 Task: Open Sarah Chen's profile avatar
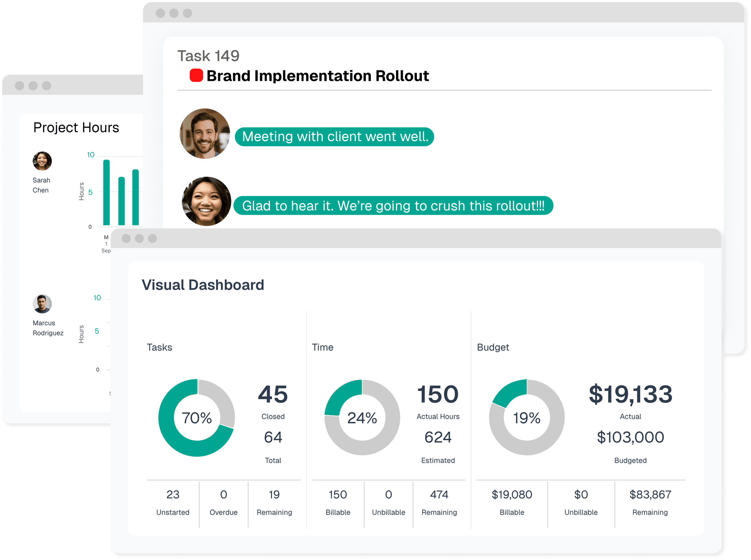(42, 161)
